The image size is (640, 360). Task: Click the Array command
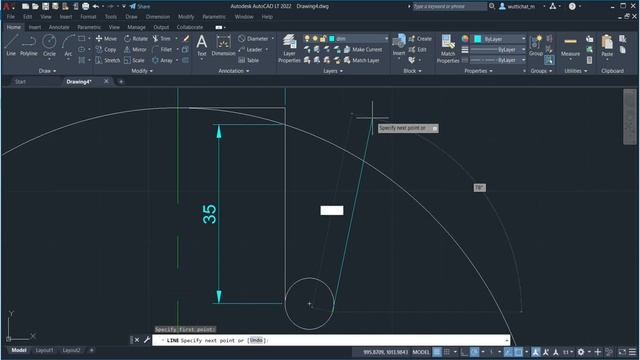162,60
